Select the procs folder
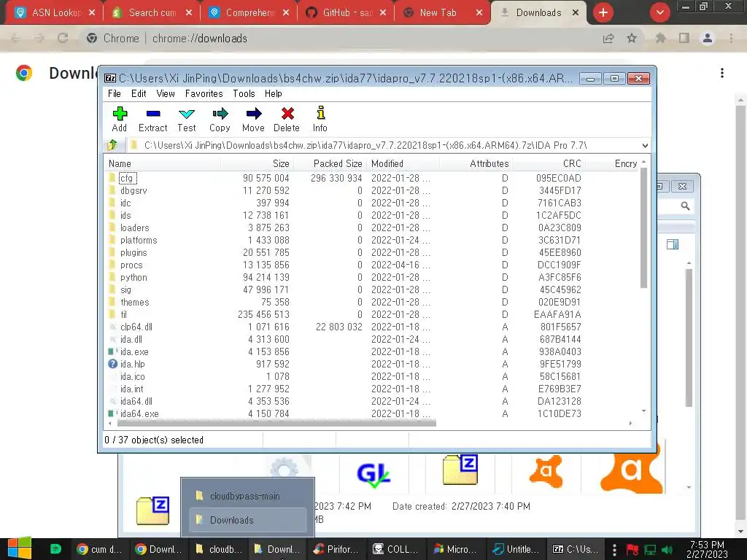Viewport: 747px width, 560px height. click(131, 265)
